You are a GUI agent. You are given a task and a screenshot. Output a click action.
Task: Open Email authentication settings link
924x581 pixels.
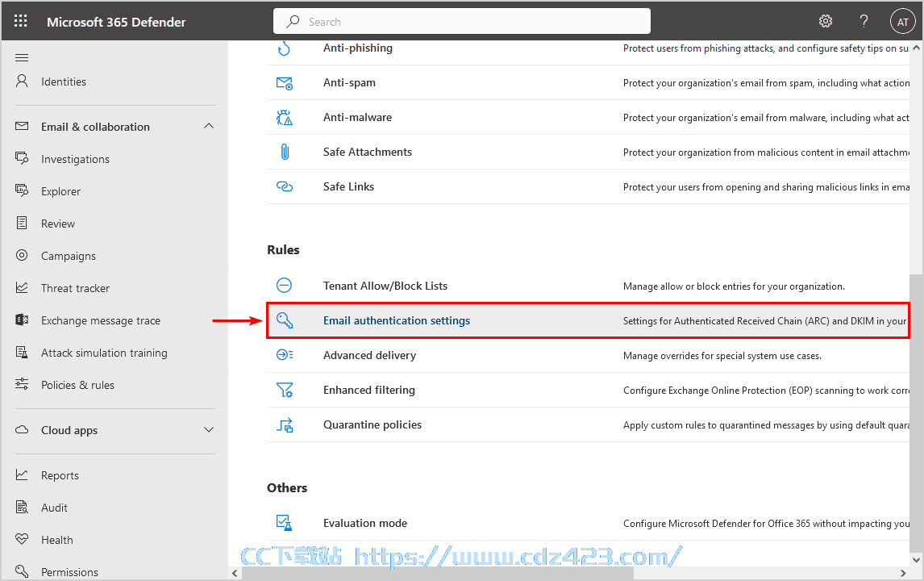coord(397,321)
